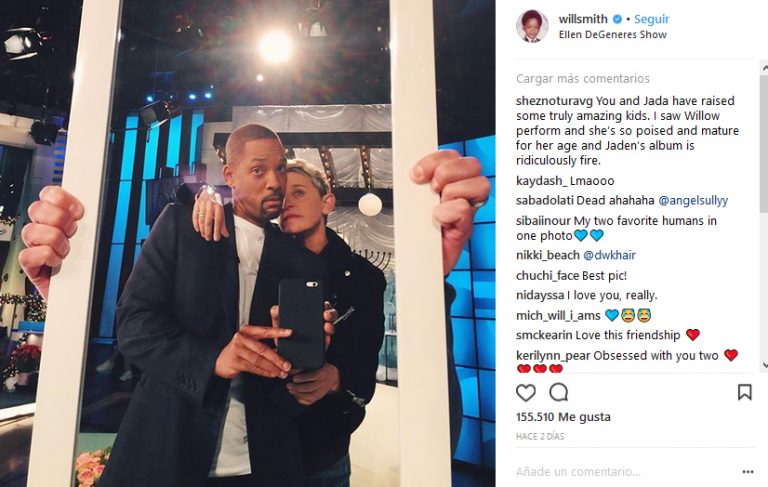768x487 pixels.
Task: Click the HACE 2 DÍAS timestamp
Action: [540, 437]
